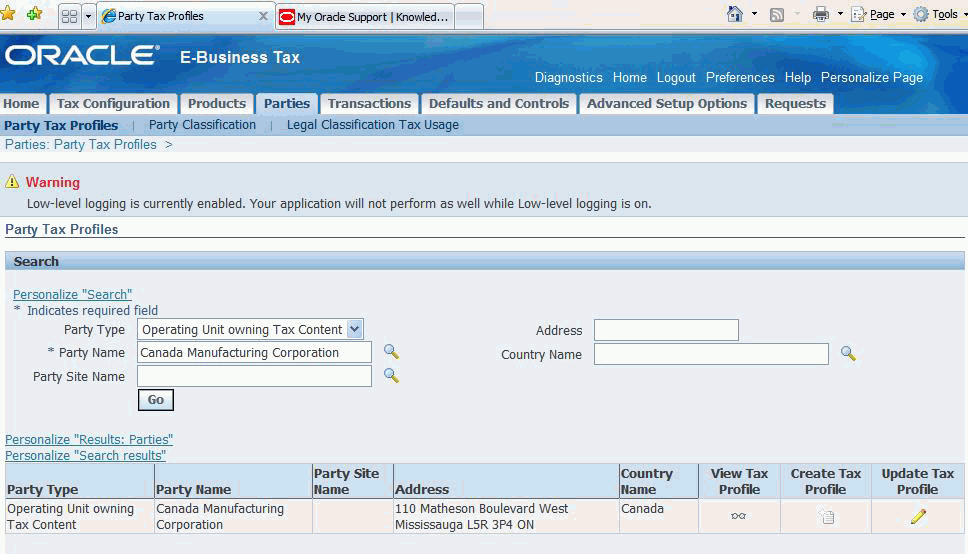This screenshot has height=554, width=968.
Task: Click the View Tax Profile glasses icon
Action: coord(738,516)
